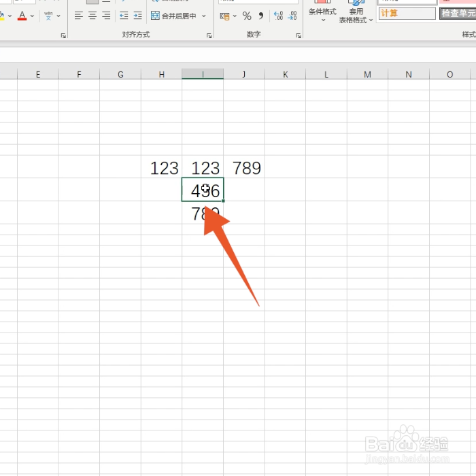This screenshot has width=476, height=476.
Task: Select column K header
Action: coord(286,74)
